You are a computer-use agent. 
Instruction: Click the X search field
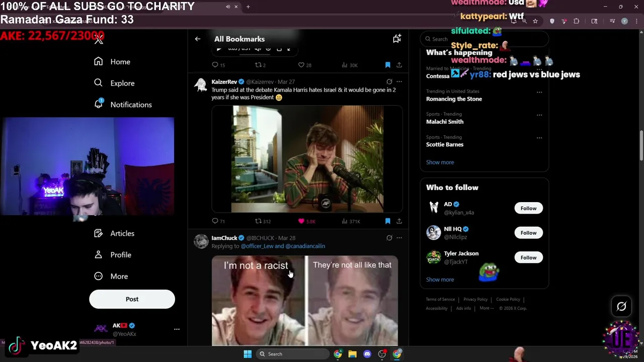coord(484,39)
